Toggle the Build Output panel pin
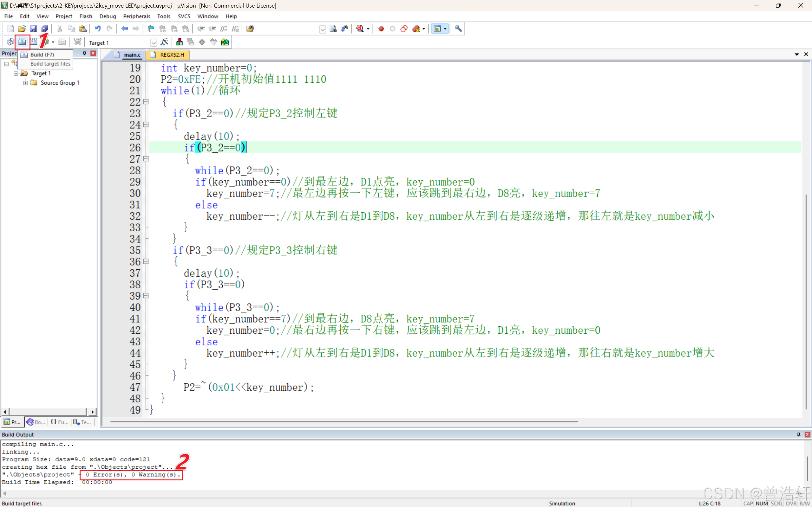 (x=799, y=434)
